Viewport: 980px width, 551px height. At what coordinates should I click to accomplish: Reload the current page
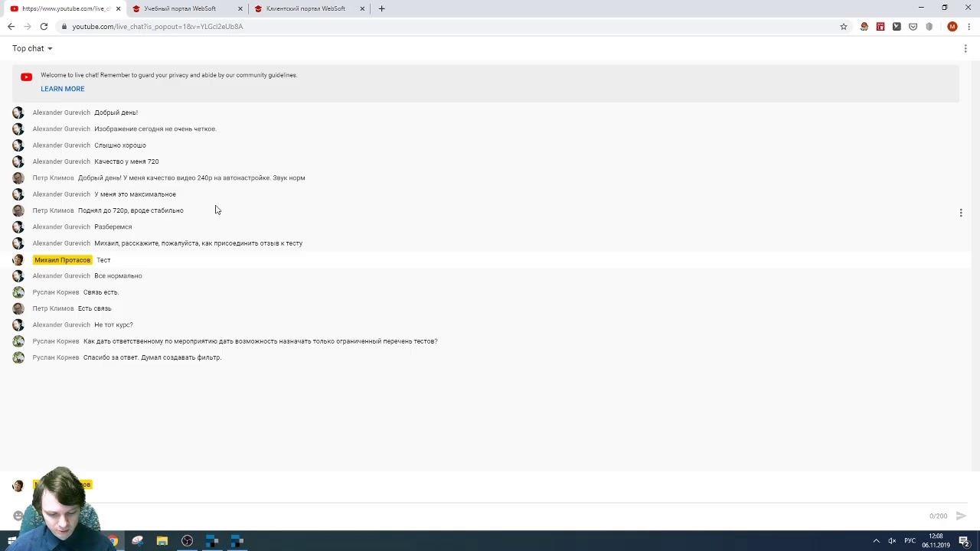44,26
